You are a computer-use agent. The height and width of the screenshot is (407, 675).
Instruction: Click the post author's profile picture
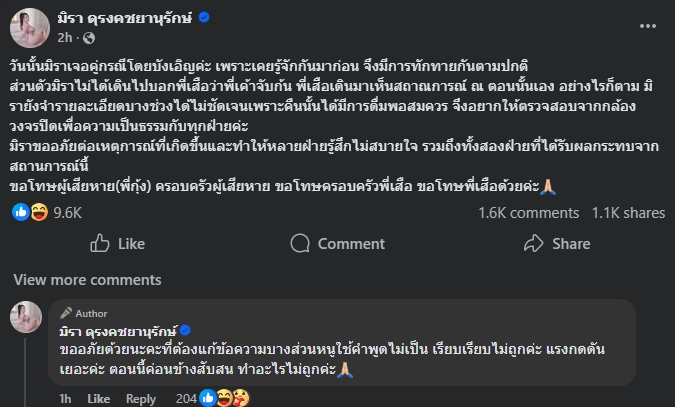(x=30, y=28)
